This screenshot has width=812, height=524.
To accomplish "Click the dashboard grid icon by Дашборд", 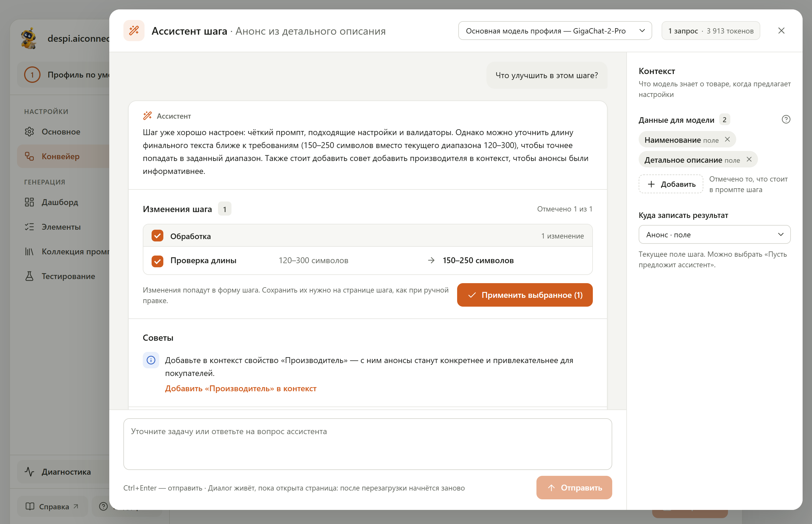I will point(29,202).
